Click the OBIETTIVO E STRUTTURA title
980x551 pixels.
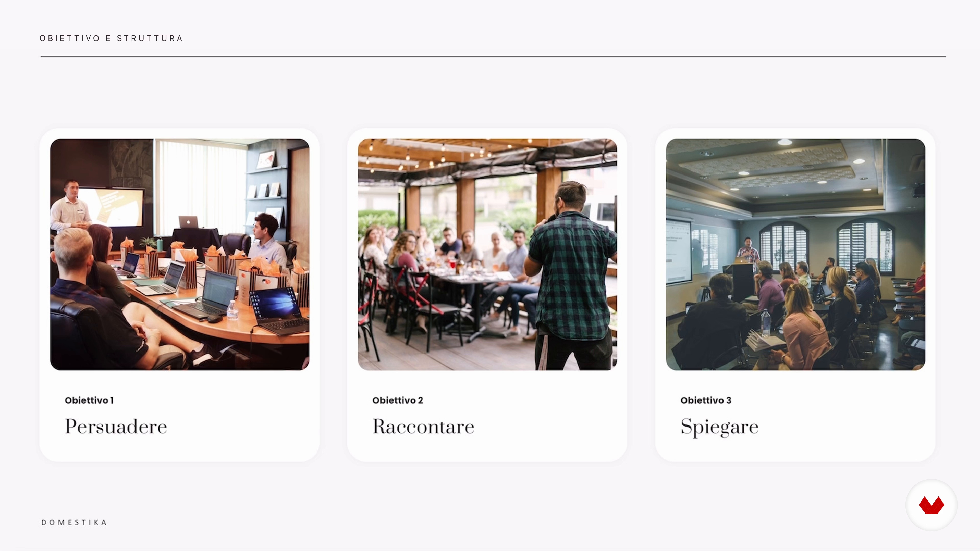[111, 39]
